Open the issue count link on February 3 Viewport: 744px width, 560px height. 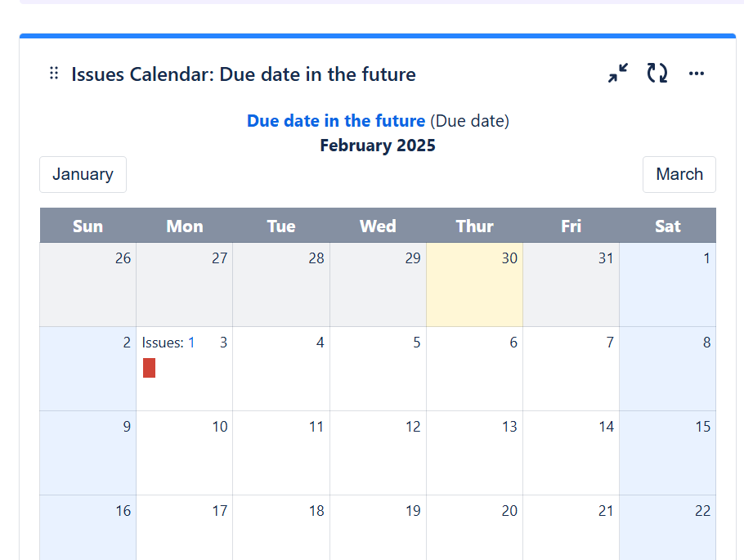(x=191, y=343)
